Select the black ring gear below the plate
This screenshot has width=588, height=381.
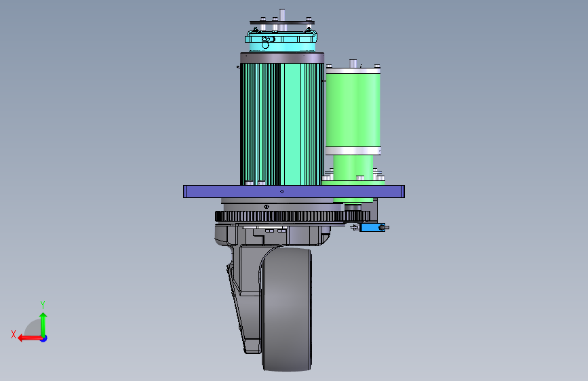click(292, 216)
